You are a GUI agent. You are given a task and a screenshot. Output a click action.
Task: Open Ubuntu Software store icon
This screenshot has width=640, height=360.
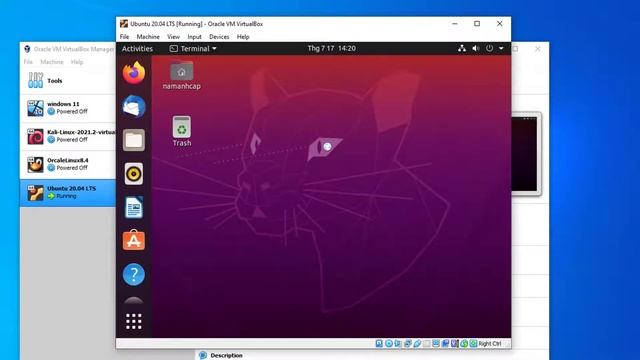tap(134, 240)
